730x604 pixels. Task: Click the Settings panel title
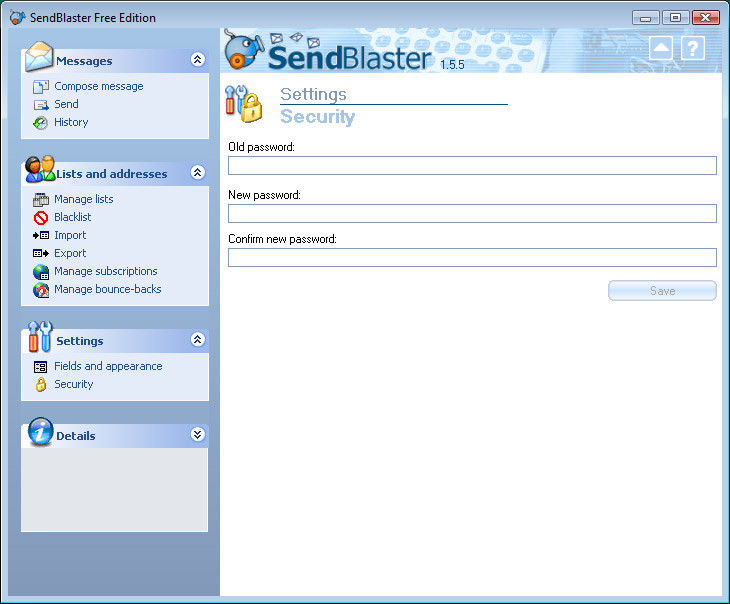(x=80, y=341)
